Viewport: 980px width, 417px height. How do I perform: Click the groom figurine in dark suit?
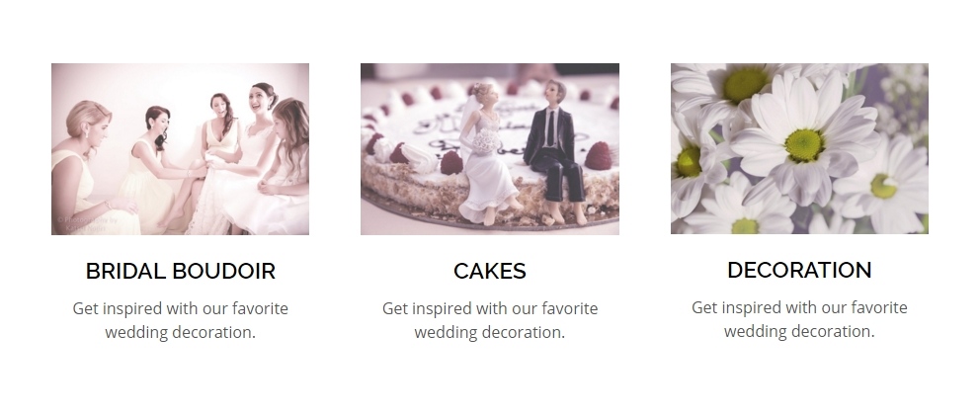point(557,152)
